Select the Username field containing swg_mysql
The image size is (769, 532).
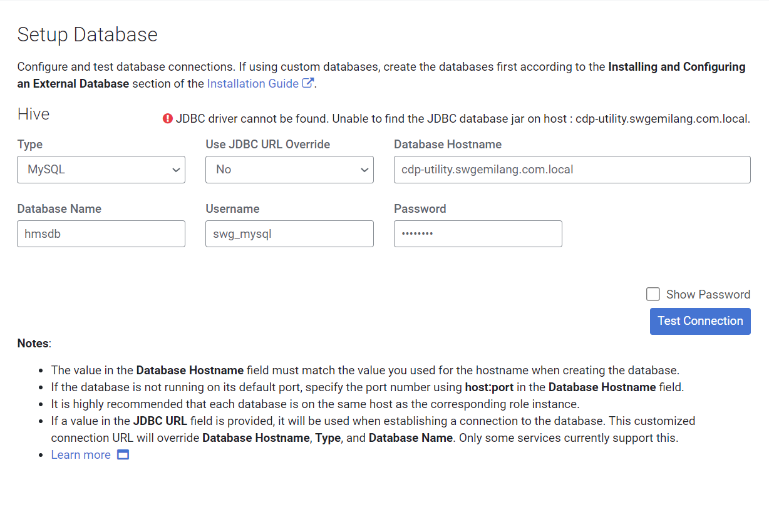click(289, 233)
